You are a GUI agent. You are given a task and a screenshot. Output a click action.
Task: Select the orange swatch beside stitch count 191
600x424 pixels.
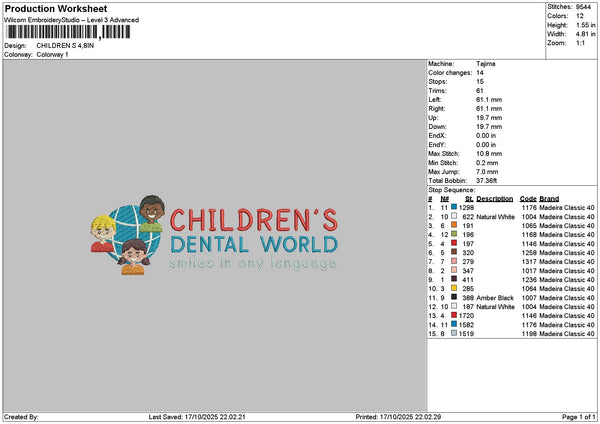(454, 225)
